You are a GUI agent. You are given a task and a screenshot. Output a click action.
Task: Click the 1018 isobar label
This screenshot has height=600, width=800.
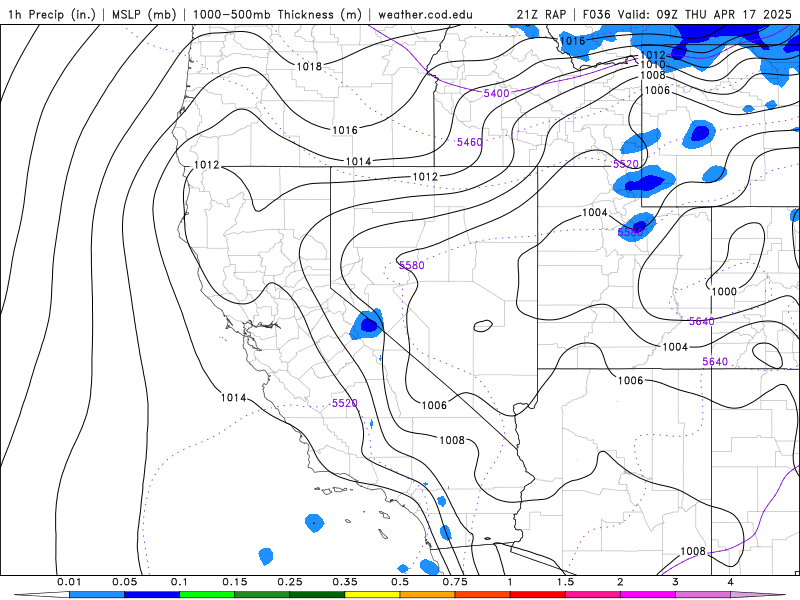309,66
